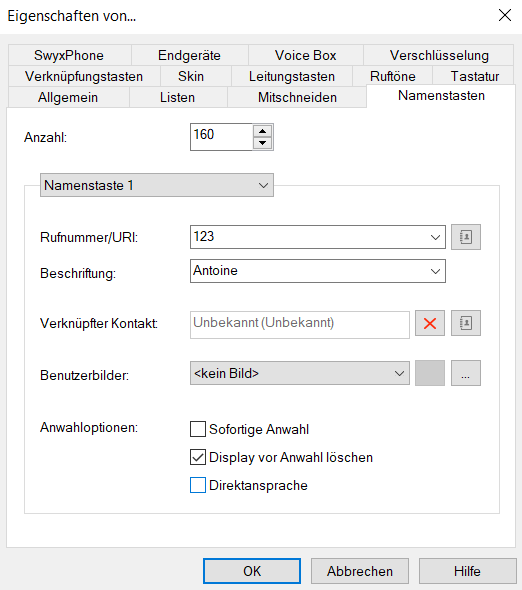Open phonebook icon next to Rufnummer/URI
This screenshot has height=590, width=522.
point(466,237)
